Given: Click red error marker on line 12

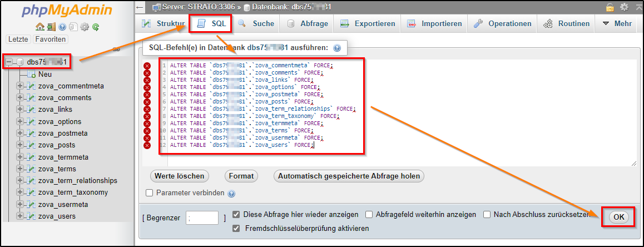Looking at the screenshot, I should pos(147,145).
